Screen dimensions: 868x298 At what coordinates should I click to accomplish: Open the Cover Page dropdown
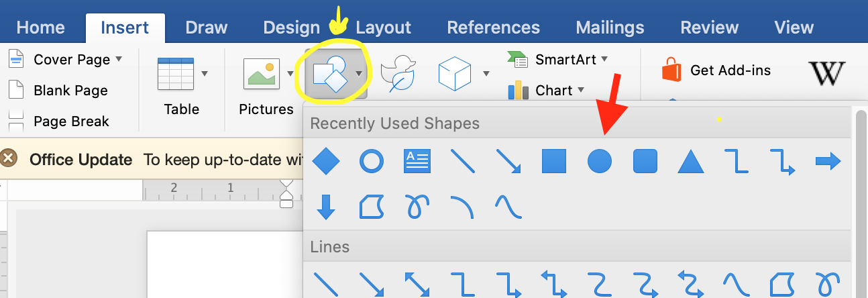click(x=119, y=59)
